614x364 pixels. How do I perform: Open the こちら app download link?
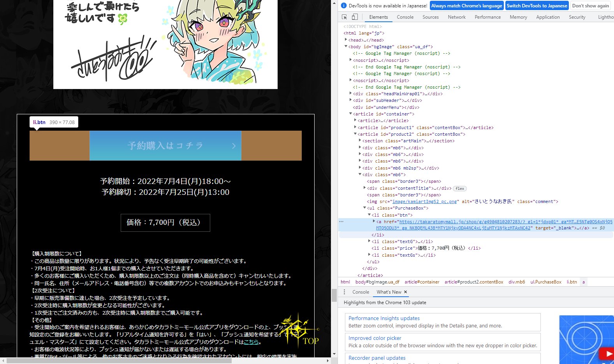(251, 342)
